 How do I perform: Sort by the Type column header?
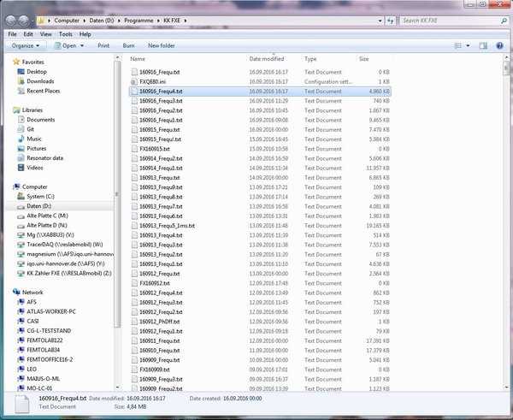pos(310,59)
